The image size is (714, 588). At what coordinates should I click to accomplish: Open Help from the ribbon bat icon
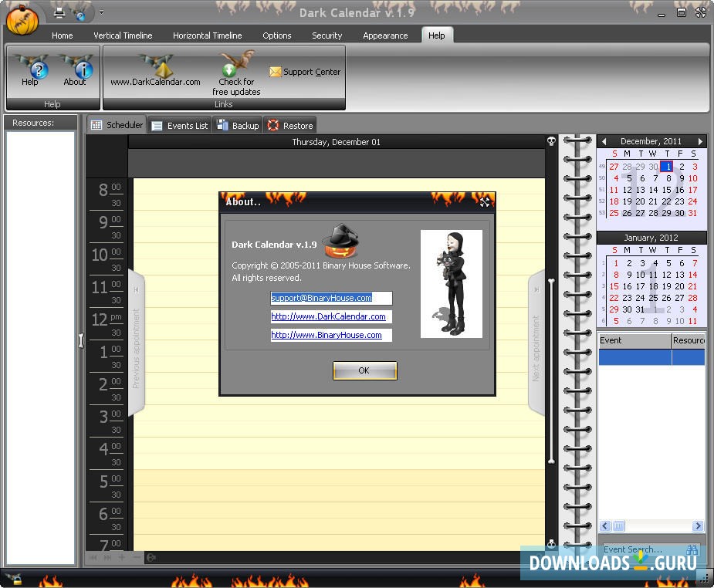click(30, 70)
